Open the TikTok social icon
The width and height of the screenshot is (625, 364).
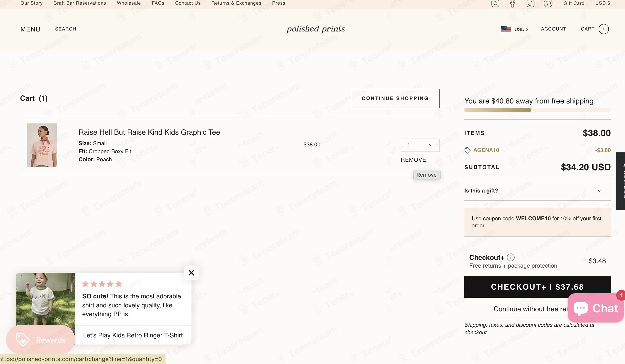click(x=530, y=3)
